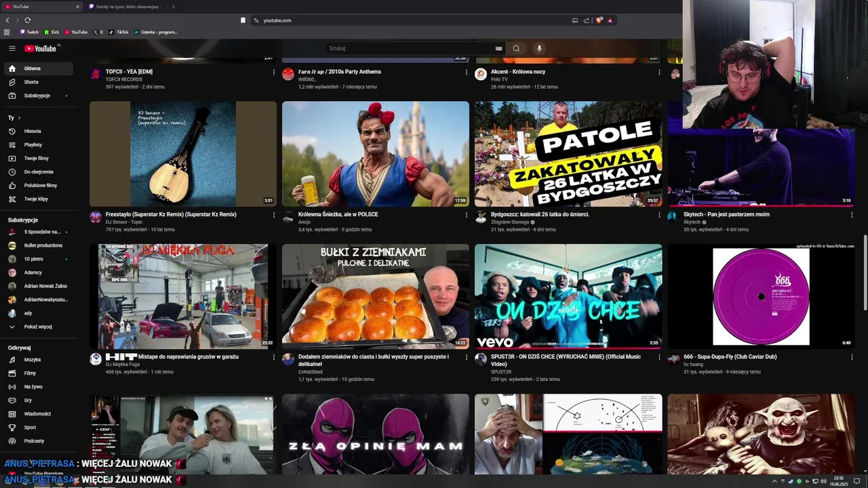The height and width of the screenshot is (488, 868).
Task: Open Filmy under Odkrywaj
Action: tap(38, 373)
